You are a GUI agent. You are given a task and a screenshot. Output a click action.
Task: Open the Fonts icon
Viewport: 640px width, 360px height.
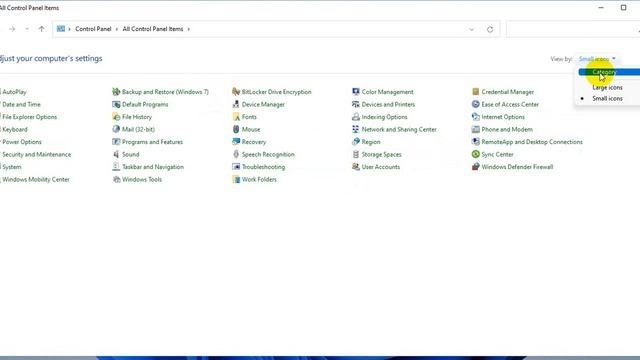(x=236, y=117)
